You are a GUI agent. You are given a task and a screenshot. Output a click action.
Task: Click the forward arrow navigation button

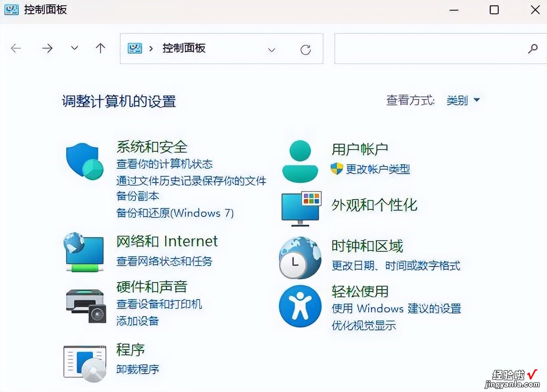click(x=47, y=48)
